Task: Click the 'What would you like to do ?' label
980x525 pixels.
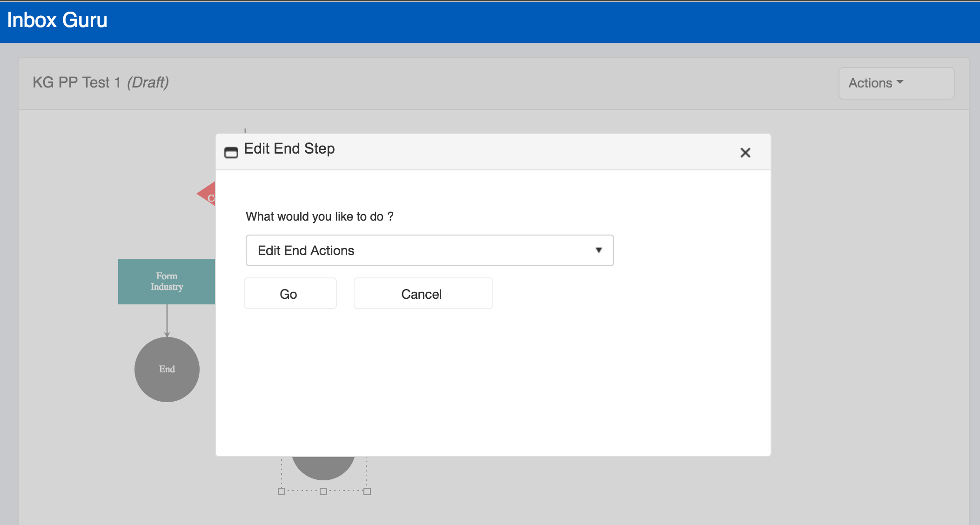Action: pyautogui.click(x=320, y=216)
